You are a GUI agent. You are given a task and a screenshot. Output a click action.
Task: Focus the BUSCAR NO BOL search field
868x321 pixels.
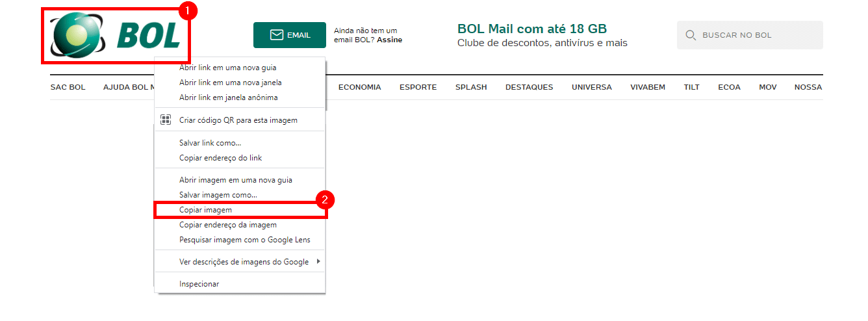click(x=750, y=35)
